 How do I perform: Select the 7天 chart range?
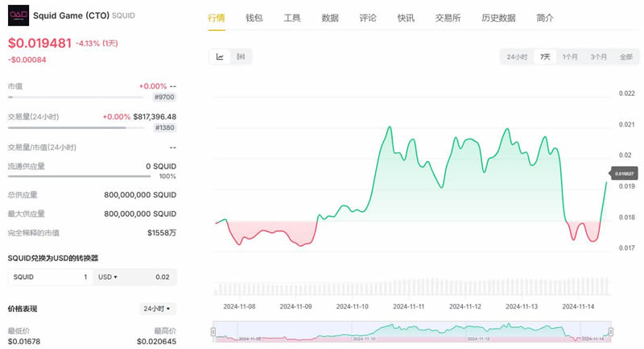[545, 56]
